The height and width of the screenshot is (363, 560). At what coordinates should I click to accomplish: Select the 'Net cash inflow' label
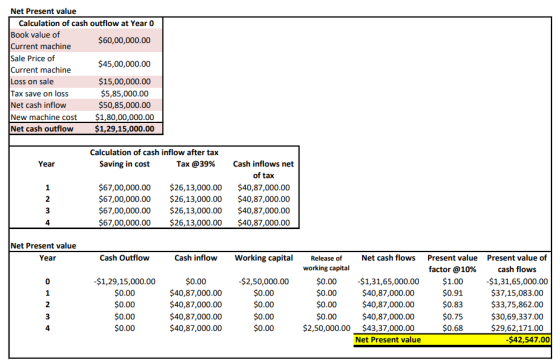[x=38, y=105]
